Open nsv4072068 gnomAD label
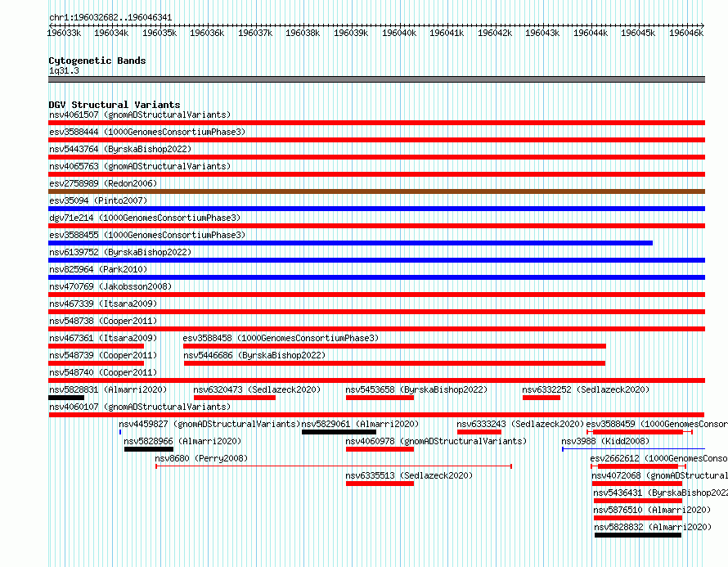 click(660, 475)
